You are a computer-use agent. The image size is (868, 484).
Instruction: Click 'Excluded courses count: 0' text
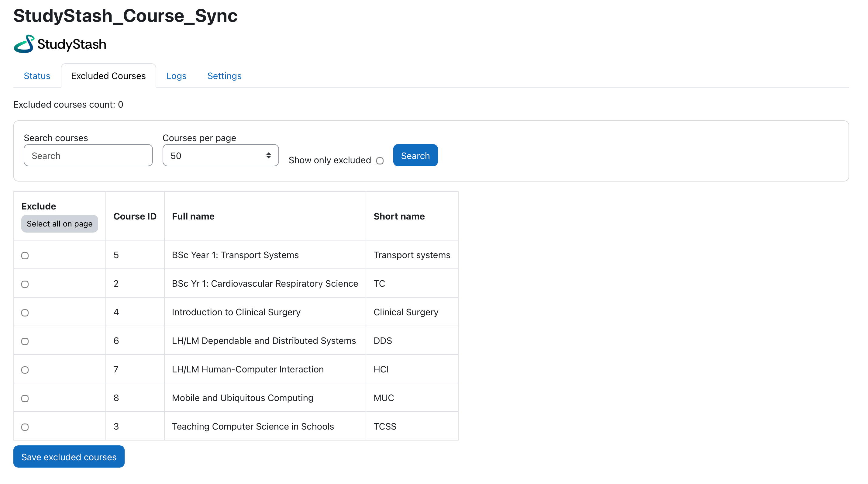pos(68,105)
